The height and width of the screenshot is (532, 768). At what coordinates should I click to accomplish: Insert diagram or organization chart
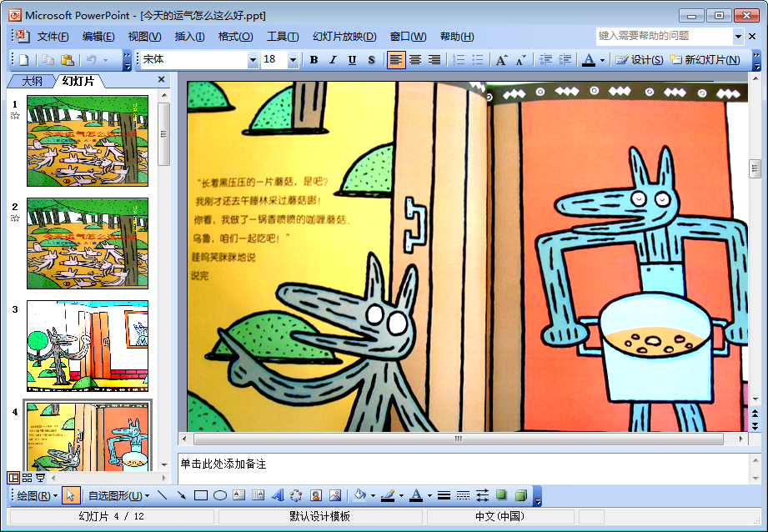click(x=296, y=496)
